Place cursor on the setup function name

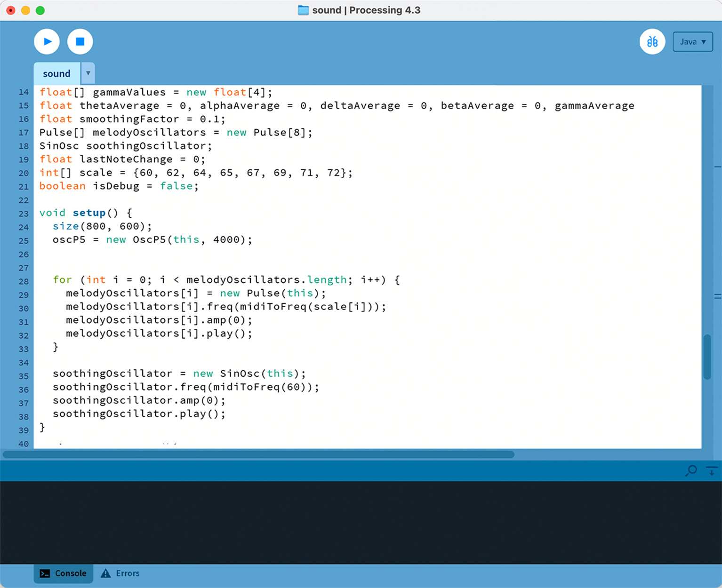[89, 213]
